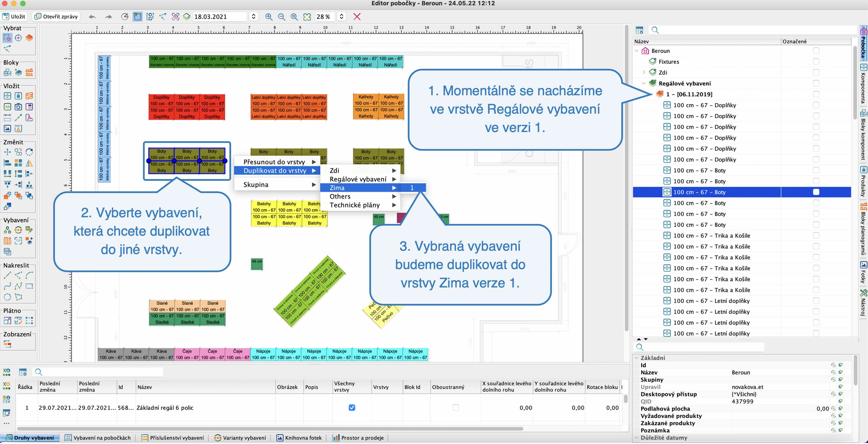Click the horizontal scrollbar of the bottom table
868x444 pixels.
(270, 428)
